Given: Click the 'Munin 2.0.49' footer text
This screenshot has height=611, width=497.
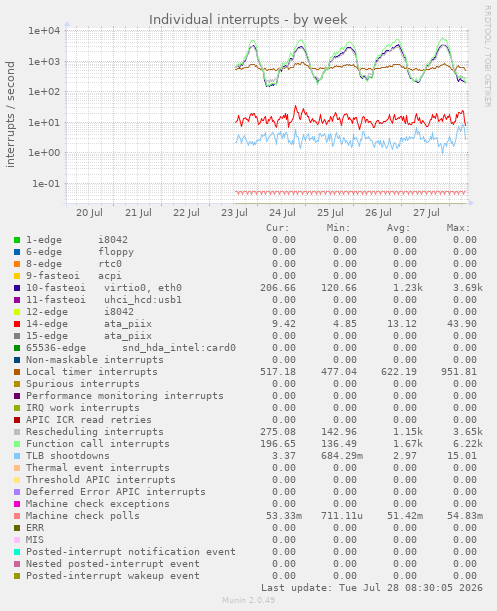Looking at the screenshot, I should 248,600.
